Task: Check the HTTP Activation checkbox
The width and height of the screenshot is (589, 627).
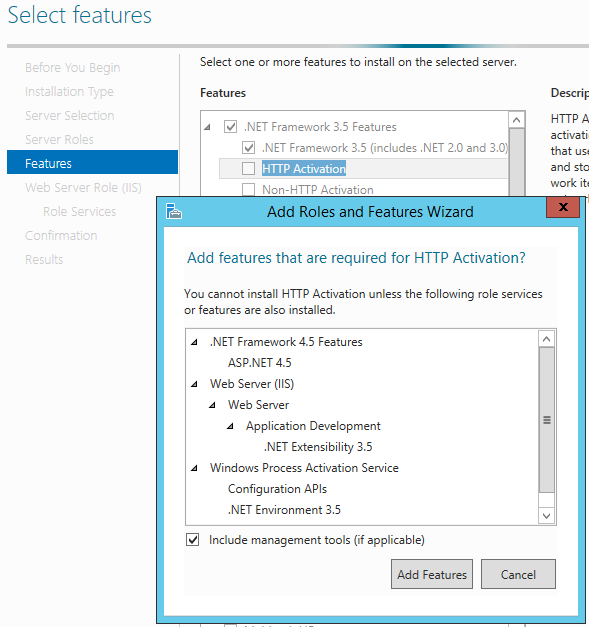Action: pos(248,169)
